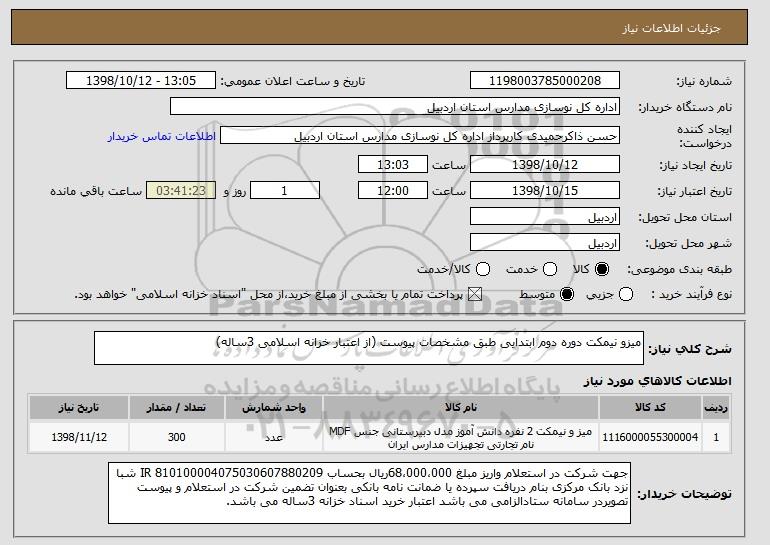Viewport: 770px width, 545px height.
Task: Click the remaining time countdown 03:41:23
Action: point(181,191)
